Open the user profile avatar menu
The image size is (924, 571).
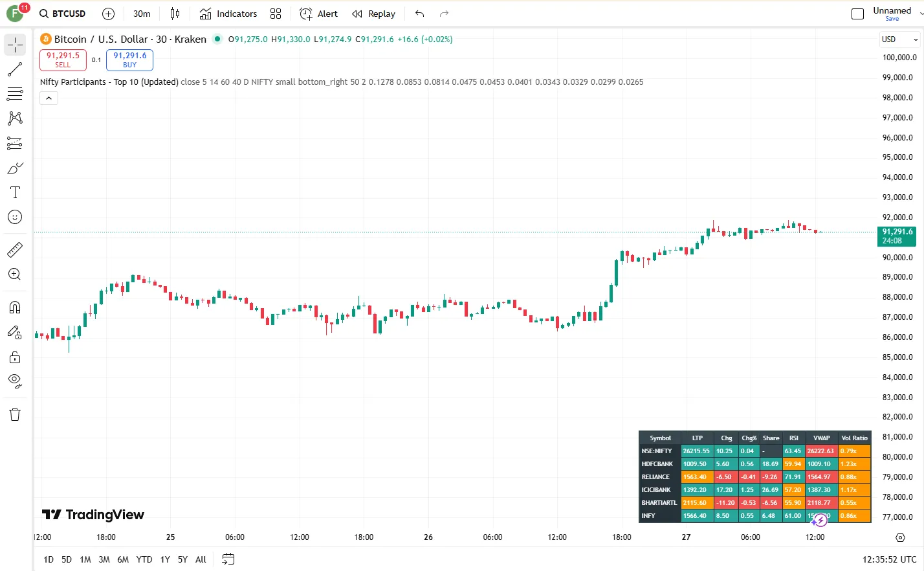pos(15,14)
